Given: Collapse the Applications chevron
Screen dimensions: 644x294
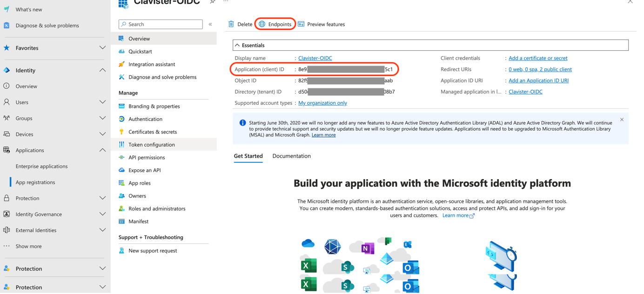Looking at the screenshot, I should point(102,150).
